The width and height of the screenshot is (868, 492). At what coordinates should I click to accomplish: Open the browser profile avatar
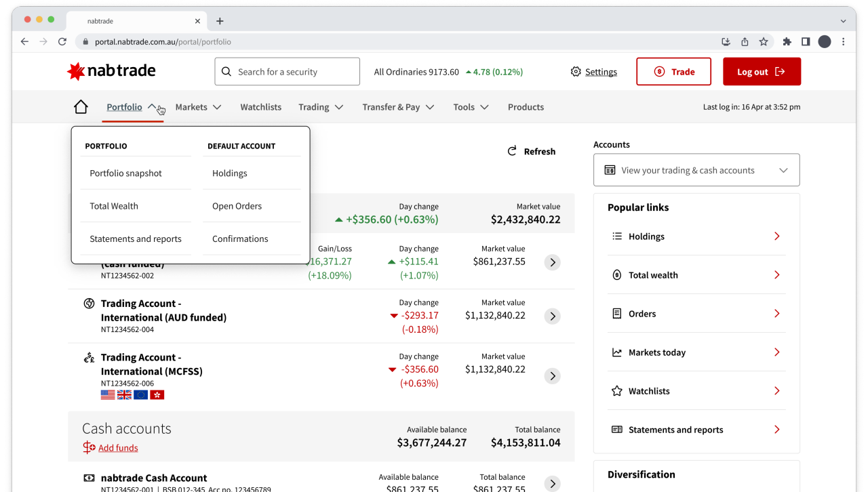tap(825, 41)
